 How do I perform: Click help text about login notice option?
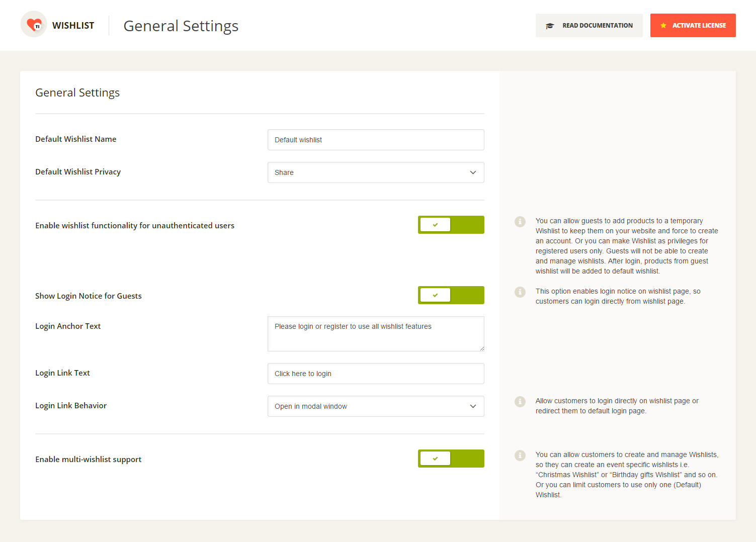click(x=618, y=296)
